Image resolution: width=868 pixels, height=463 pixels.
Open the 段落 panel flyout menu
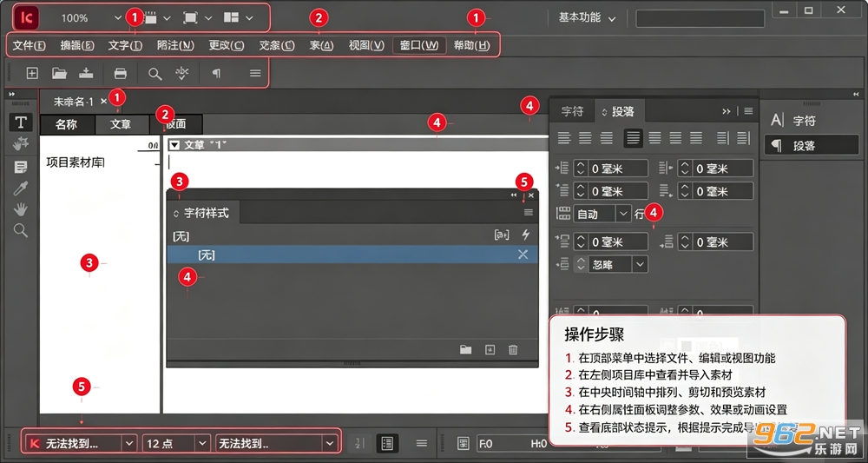click(x=748, y=111)
